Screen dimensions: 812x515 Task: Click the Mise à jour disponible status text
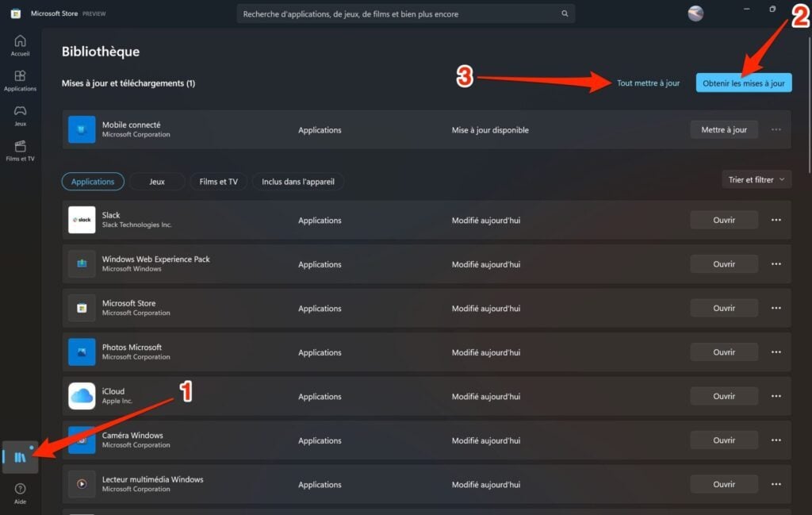tap(490, 130)
